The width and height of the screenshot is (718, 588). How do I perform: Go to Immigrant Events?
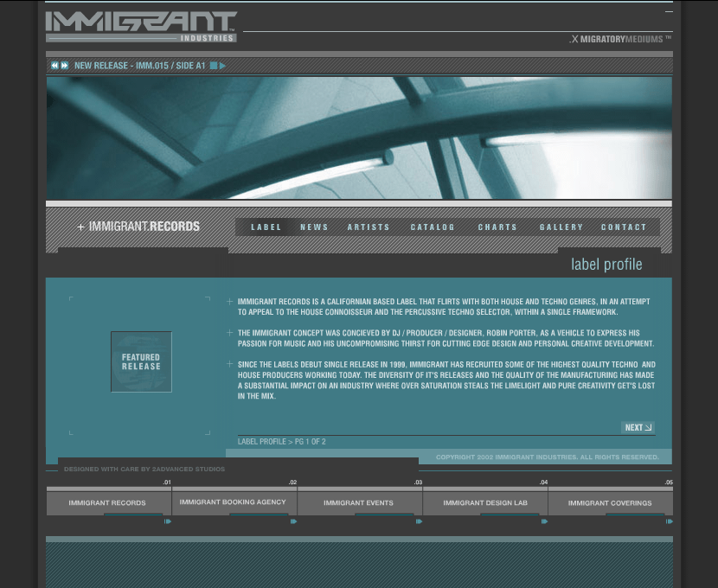pyautogui.click(x=358, y=503)
